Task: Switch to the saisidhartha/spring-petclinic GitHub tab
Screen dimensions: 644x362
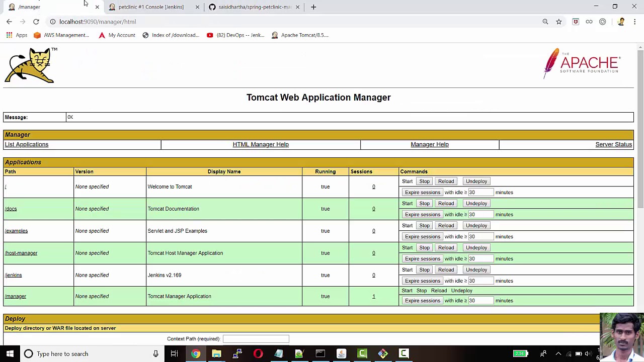Action: 255,7
